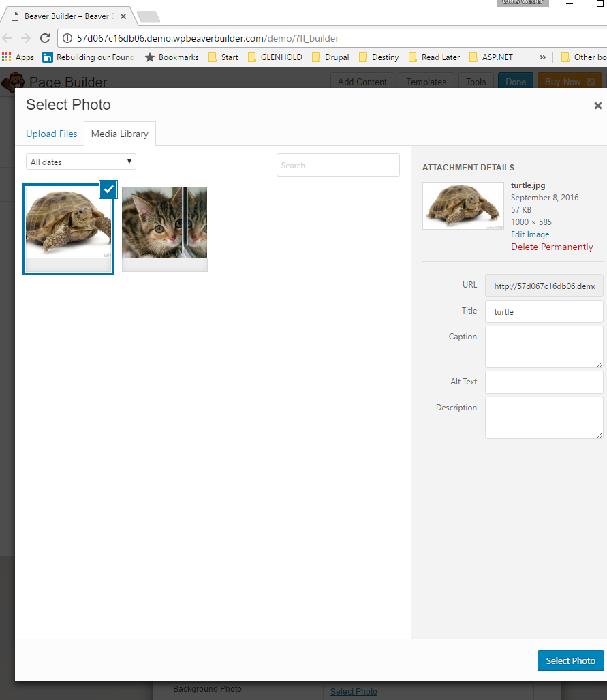Switch to Media Library tab
Screen dimensions: 607x700
point(120,134)
